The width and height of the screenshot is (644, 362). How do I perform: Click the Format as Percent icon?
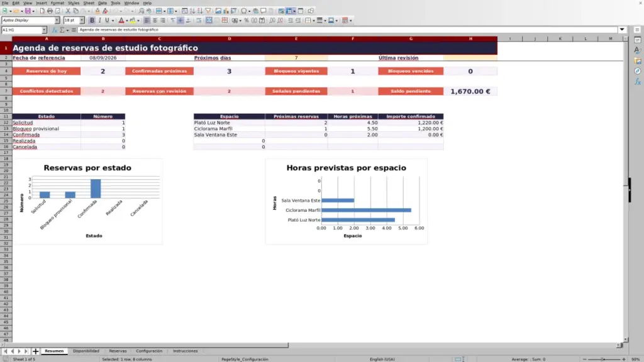(247, 21)
